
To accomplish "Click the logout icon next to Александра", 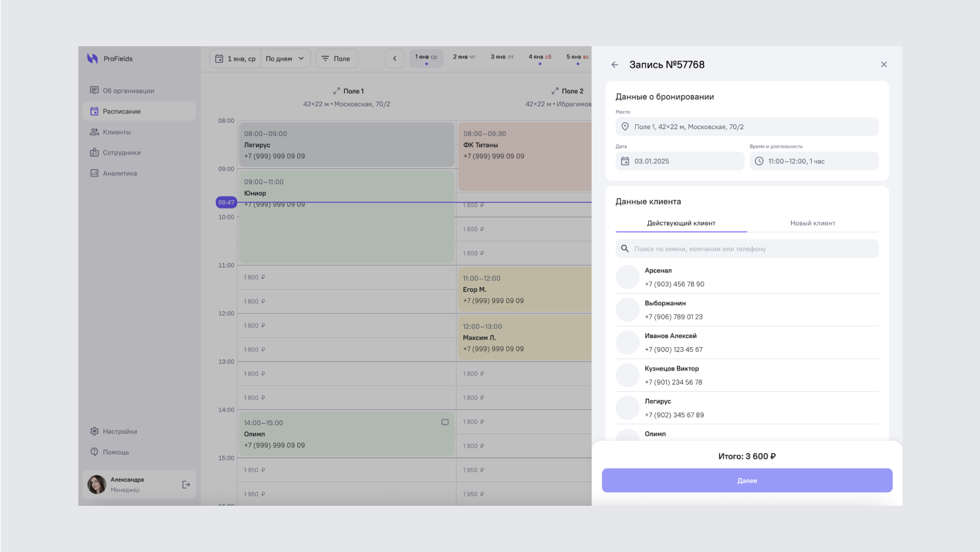I will (186, 484).
